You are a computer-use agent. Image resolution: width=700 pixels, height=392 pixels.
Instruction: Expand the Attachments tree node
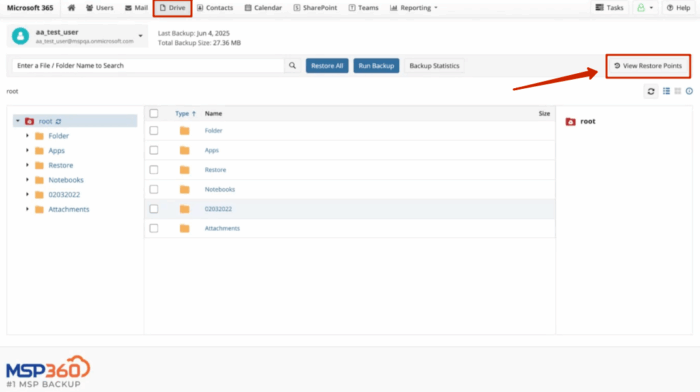pyautogui.click(x=27, y=209)
